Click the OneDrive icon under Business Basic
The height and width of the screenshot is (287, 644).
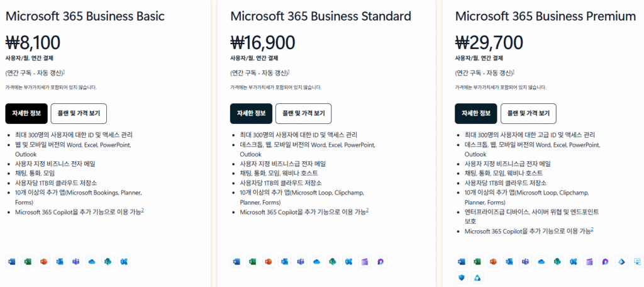[x=92, y=261]
